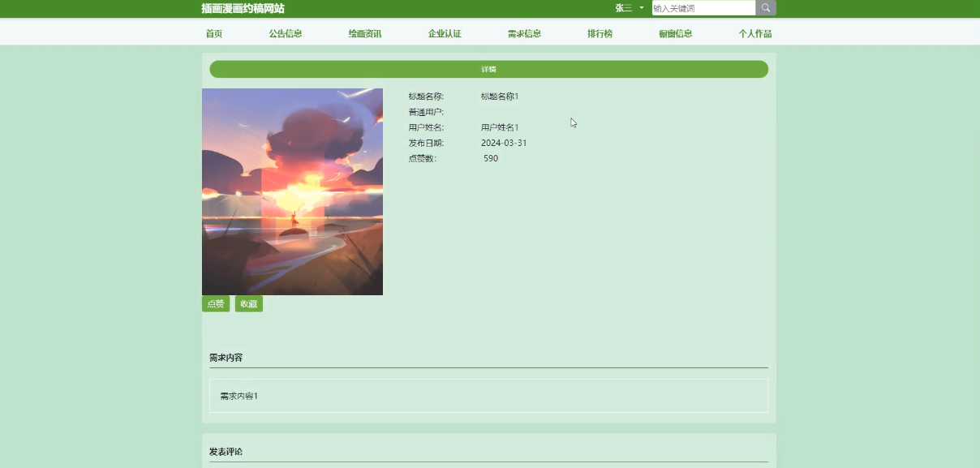Click the green 详情 header bar

[488, 69]
